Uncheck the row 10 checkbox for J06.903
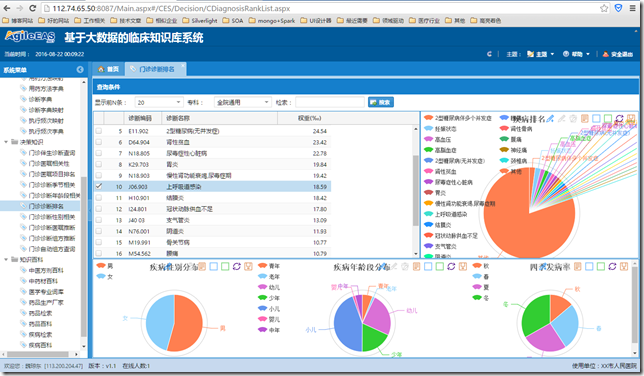 click(x=99, y=187)
